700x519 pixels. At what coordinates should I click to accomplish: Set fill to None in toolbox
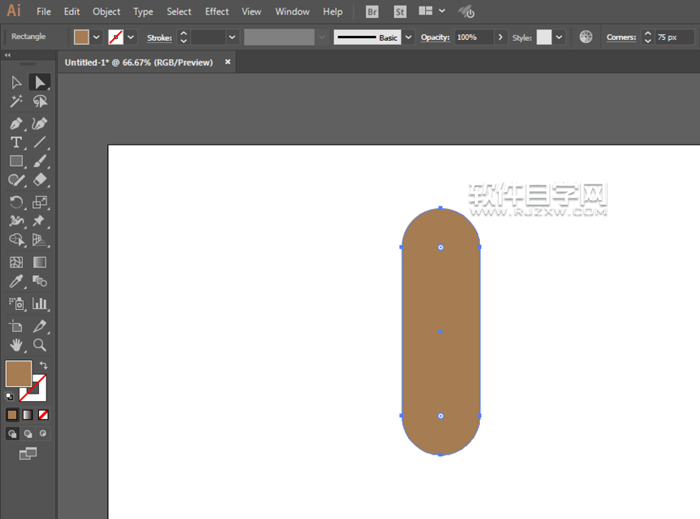pyautogui.click(x=43, y=414)
